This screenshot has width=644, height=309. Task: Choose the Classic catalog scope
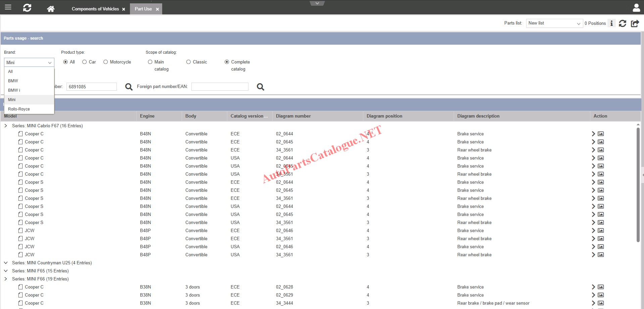[x=189, y=62]
